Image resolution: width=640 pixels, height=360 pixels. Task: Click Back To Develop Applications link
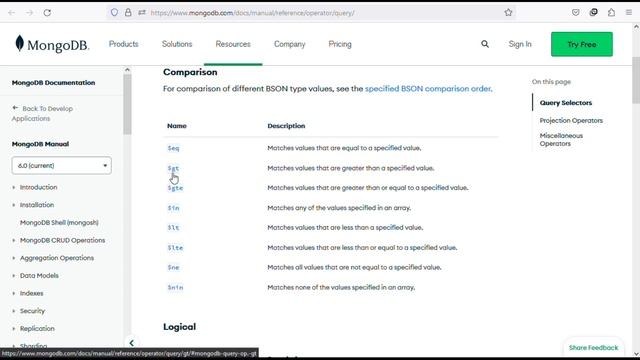point(42,113)
